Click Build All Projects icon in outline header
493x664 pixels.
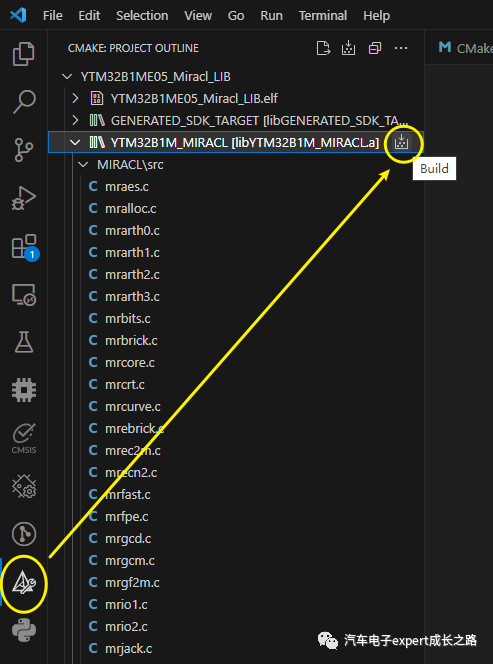coord(348,48)
